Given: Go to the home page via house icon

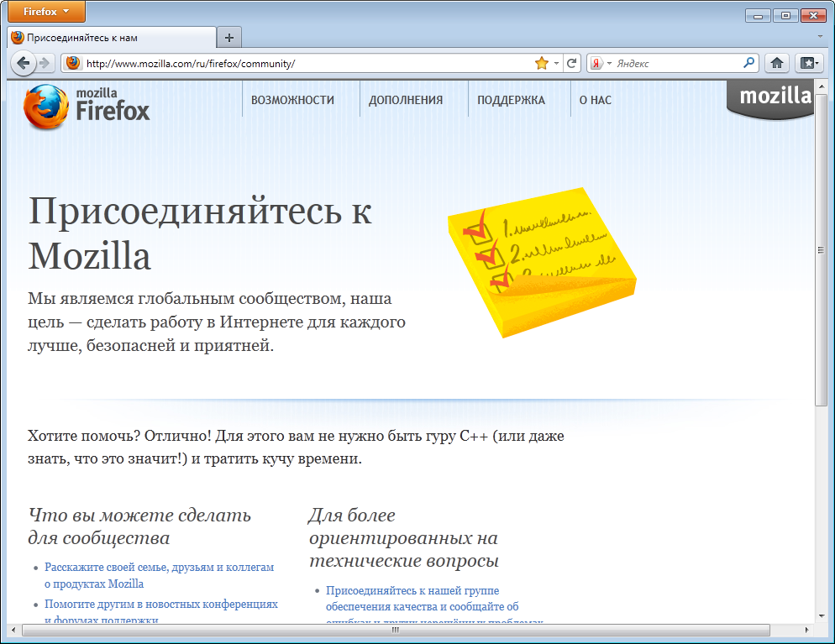Looking at the screenshot, I should point(776,63).
